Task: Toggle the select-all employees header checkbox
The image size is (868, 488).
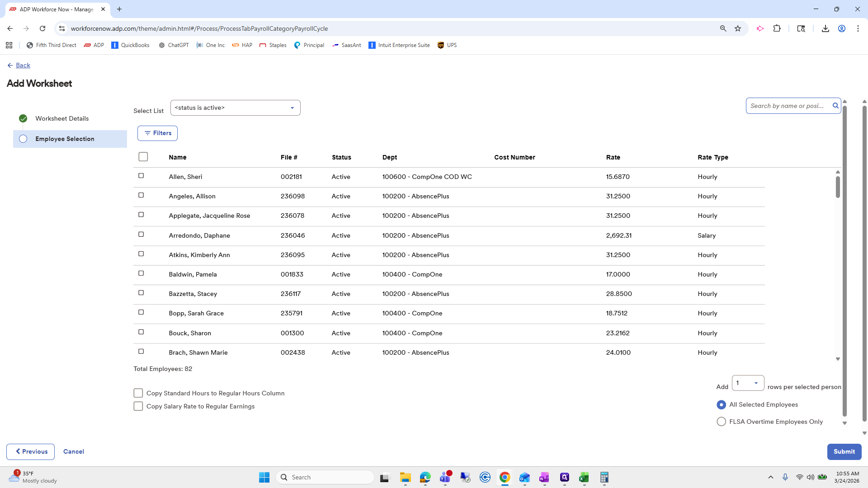Action: pyautogui.click(x=143, y=157)
